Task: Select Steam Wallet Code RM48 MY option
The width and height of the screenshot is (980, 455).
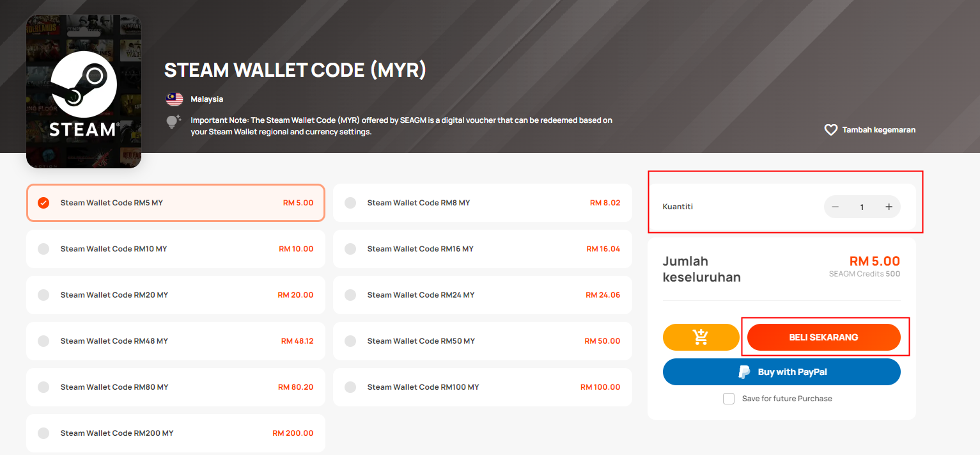Action: (176, 341)
